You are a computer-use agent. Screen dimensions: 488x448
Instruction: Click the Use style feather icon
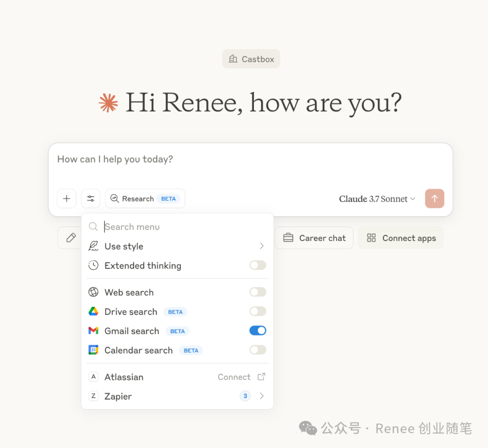(94, 246)
